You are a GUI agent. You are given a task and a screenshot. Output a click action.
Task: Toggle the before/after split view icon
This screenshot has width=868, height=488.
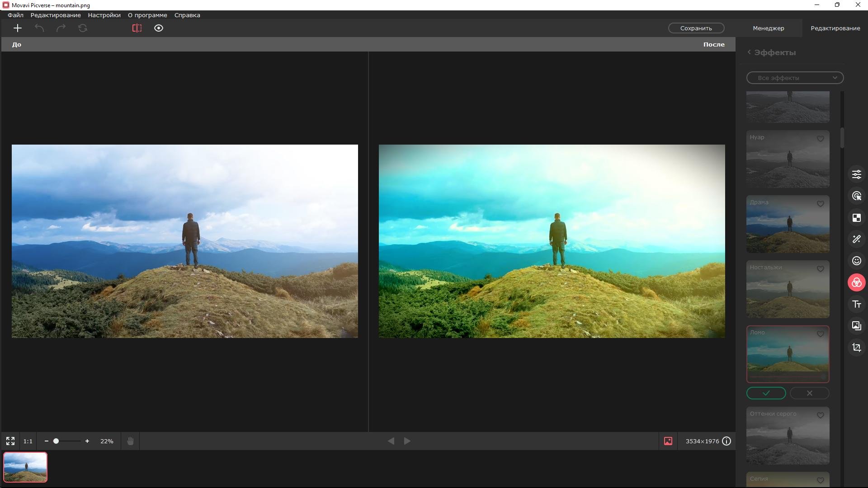[137, 28]
